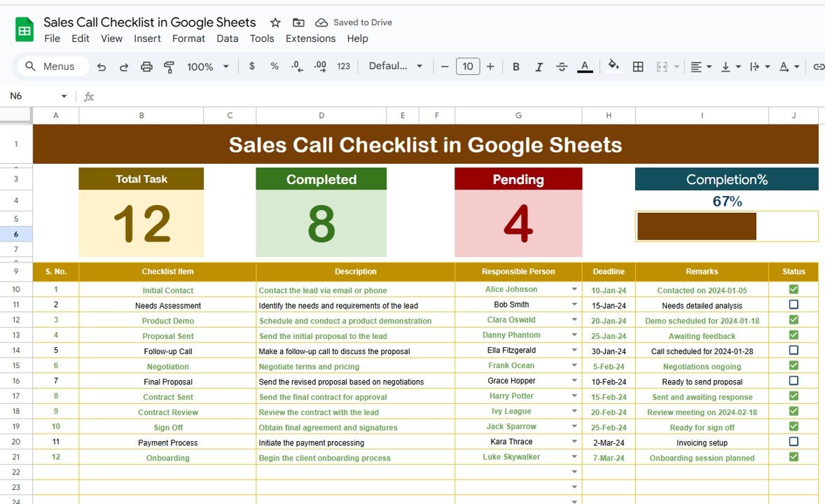Uncheck status for Initial Contact row
825x504 pixels.
(x=793, y=289)
